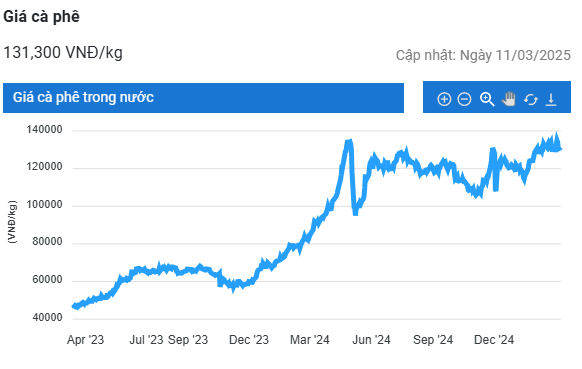Select the hand panning tool
The width and height of the screenshot is (582, 369).
click(509, 99)
